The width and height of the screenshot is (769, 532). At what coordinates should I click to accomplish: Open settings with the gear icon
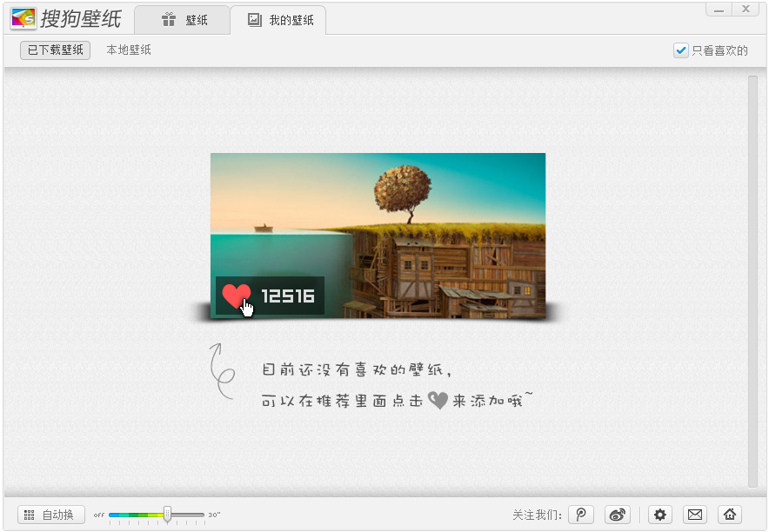pos(660,515)
